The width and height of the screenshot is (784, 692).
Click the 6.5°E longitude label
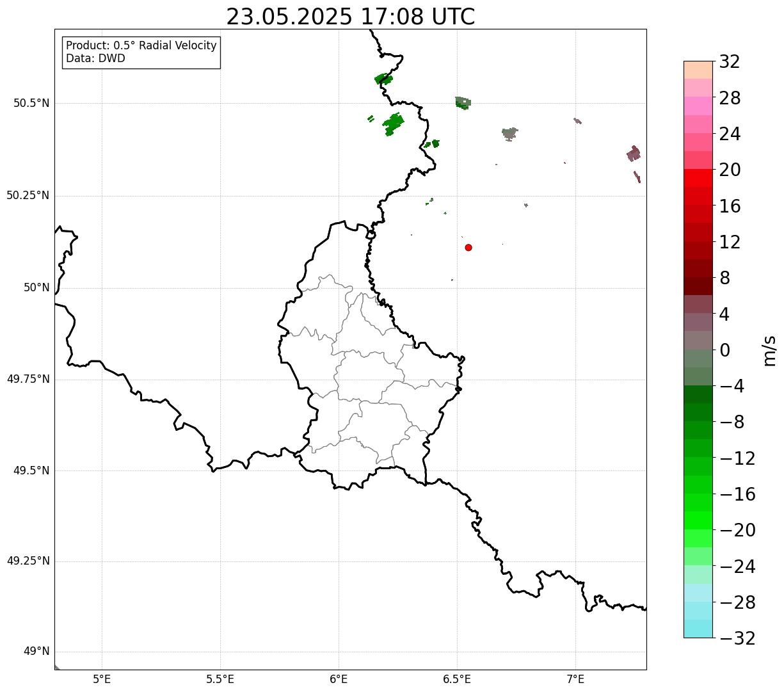point(457,679)
